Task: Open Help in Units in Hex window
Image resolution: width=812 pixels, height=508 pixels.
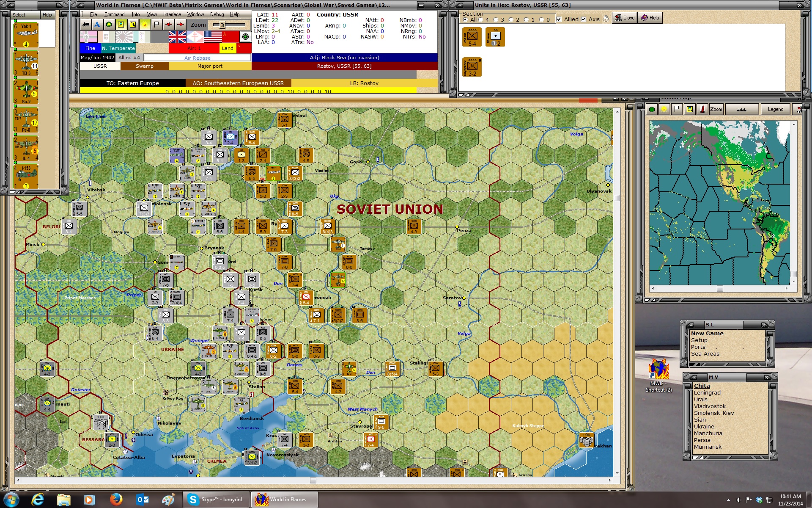Action: (650, 18)
